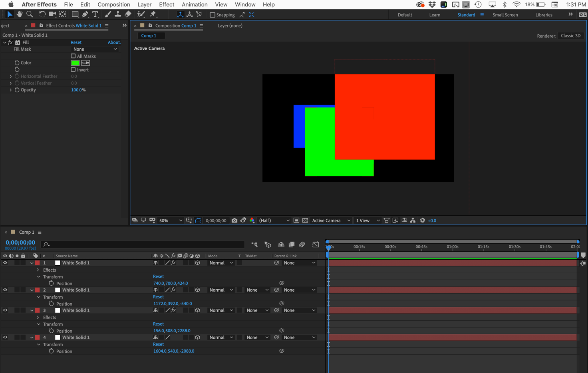The image size is (588, 373).
Task: Open the Layer (none) viewer tab
Action: (x=230, y=26)
